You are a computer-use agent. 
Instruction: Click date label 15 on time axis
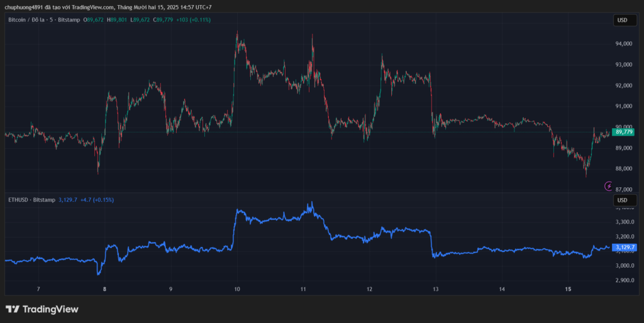coord(568,289)
